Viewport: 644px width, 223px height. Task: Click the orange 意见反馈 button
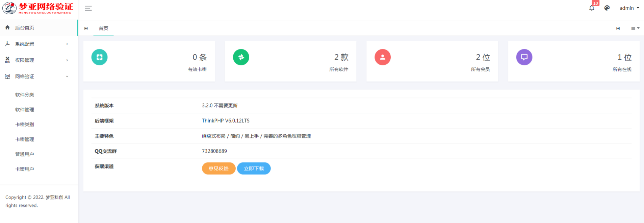tap(218, 169)
